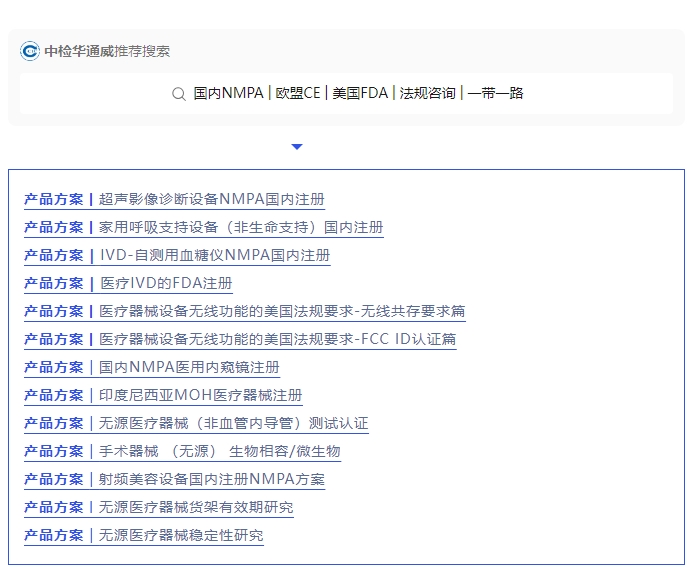The width and height of the screenshot is (689, 571).
Task: Click the blue down arrow expander
Action: pyautogui.click(x=297, y=147)
